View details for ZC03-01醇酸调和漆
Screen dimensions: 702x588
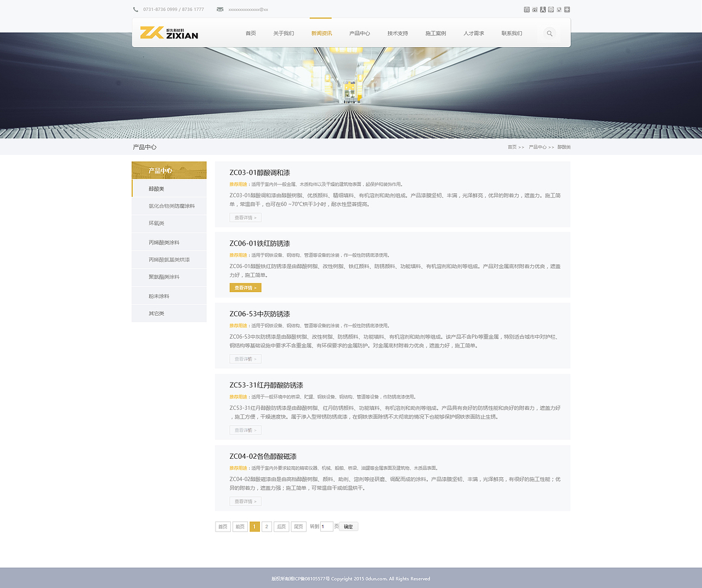tap(245, 218)
